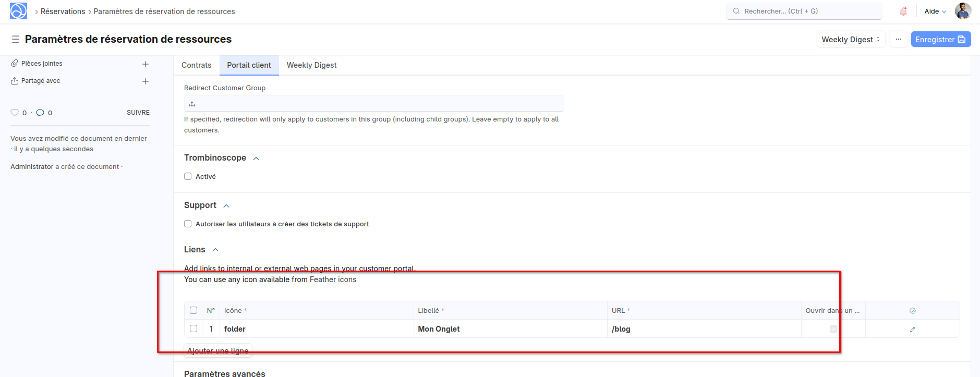980x377 pixels.
Task: Click the Partagé avec plus icon
Action: pyautogui.click(x=146, y=81)
